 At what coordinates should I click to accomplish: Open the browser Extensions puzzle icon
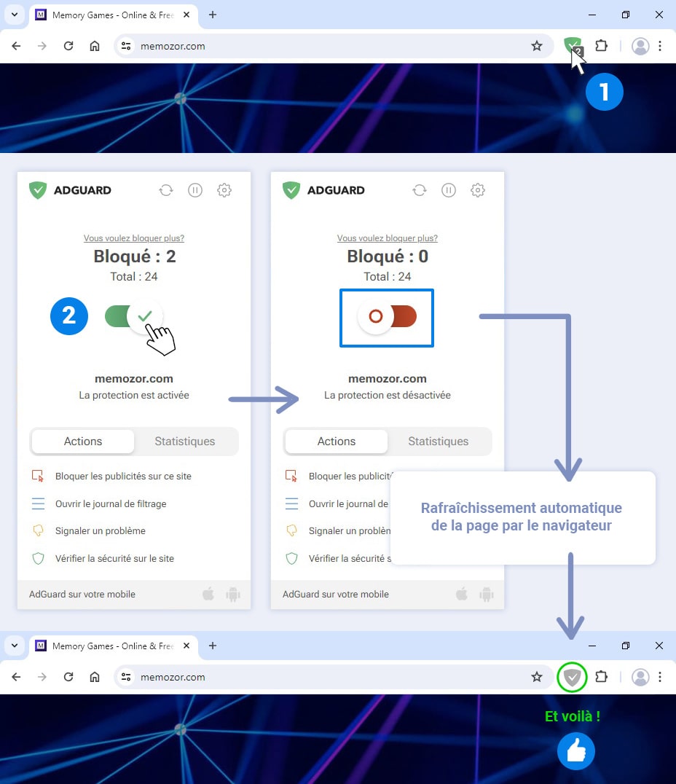click(x=602, y=45)
